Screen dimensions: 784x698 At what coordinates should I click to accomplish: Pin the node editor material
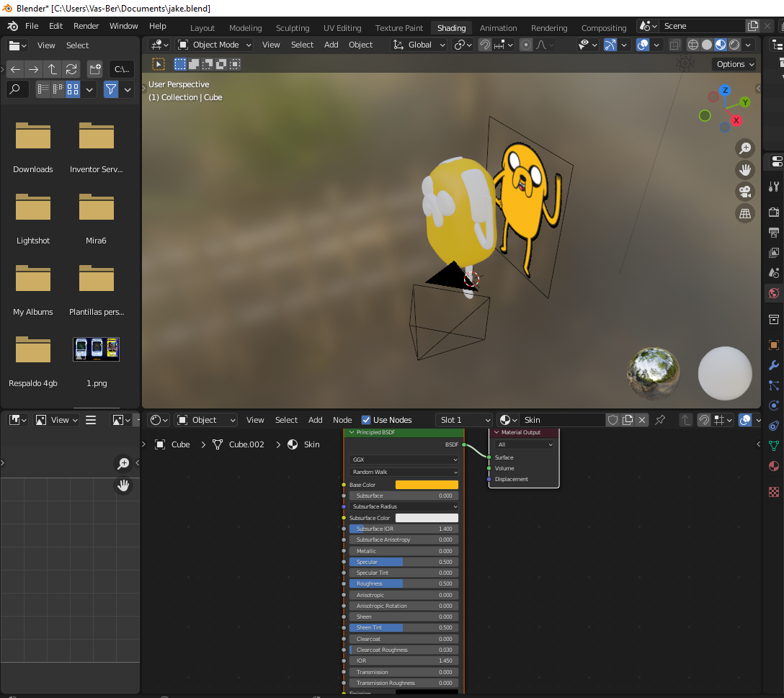660,420
